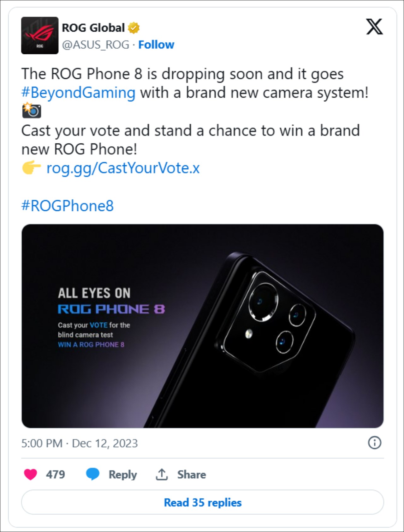Click the gold verified badge beside ROG Global

click(134, 28)
